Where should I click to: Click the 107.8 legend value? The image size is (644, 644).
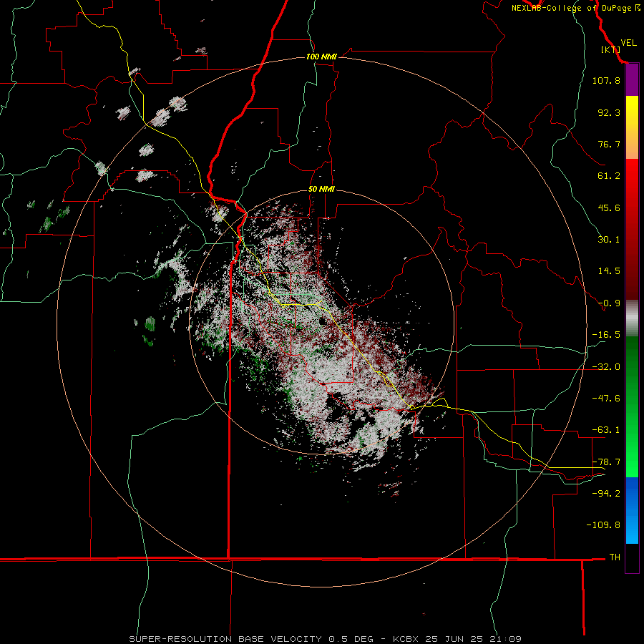(606, 80)
